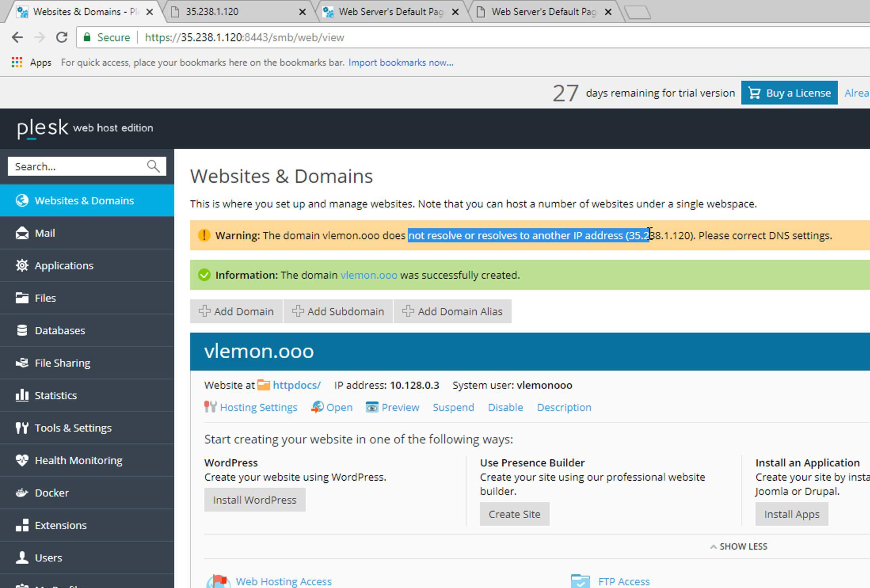870x588 pixels.
Task: Click the Install WordPress button
Action: click(255, 500)
